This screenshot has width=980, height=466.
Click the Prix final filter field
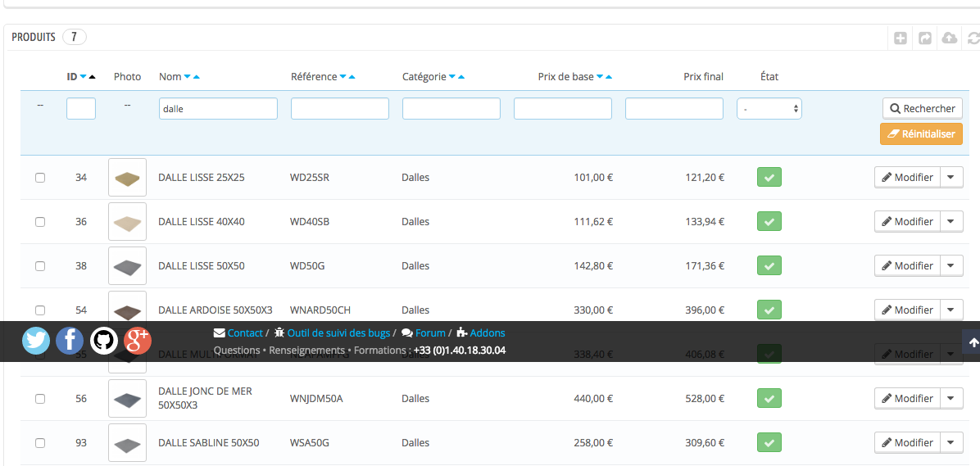click(674, 109)
